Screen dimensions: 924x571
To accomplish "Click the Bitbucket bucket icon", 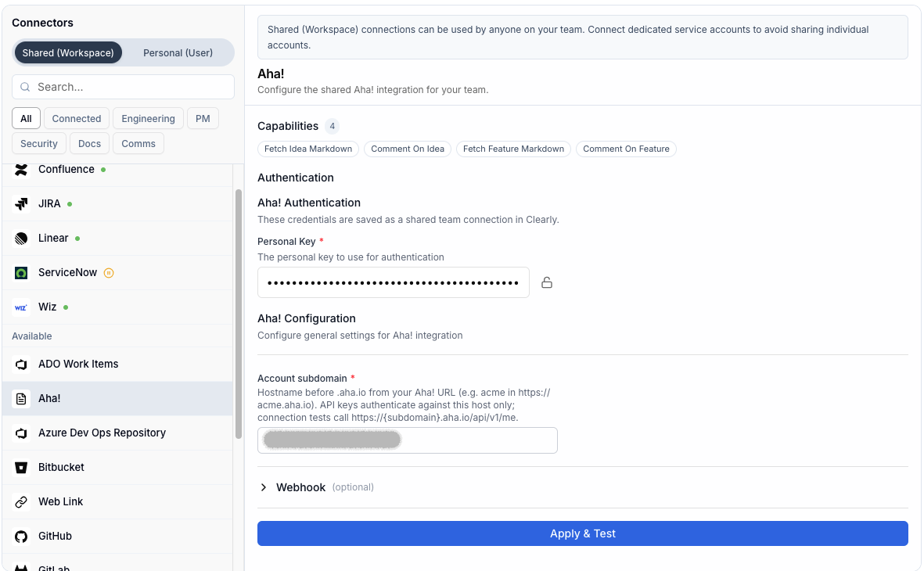I will coord(21,467).
